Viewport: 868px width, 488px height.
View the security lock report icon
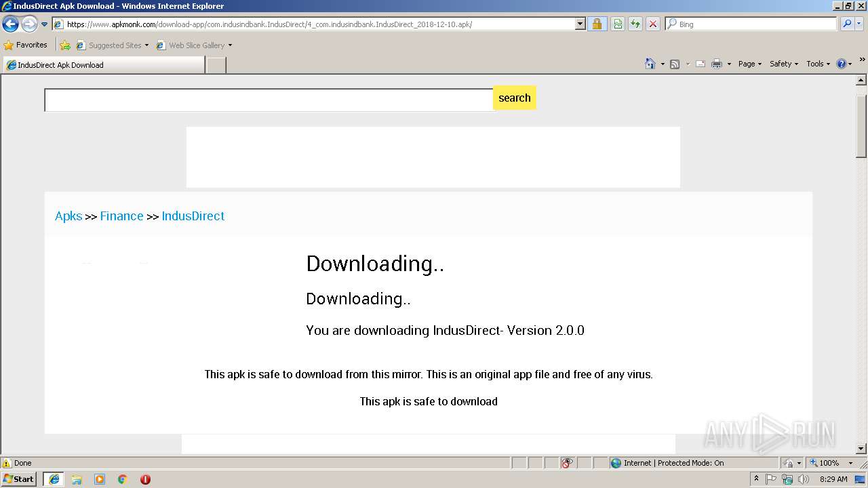(597, 24)
